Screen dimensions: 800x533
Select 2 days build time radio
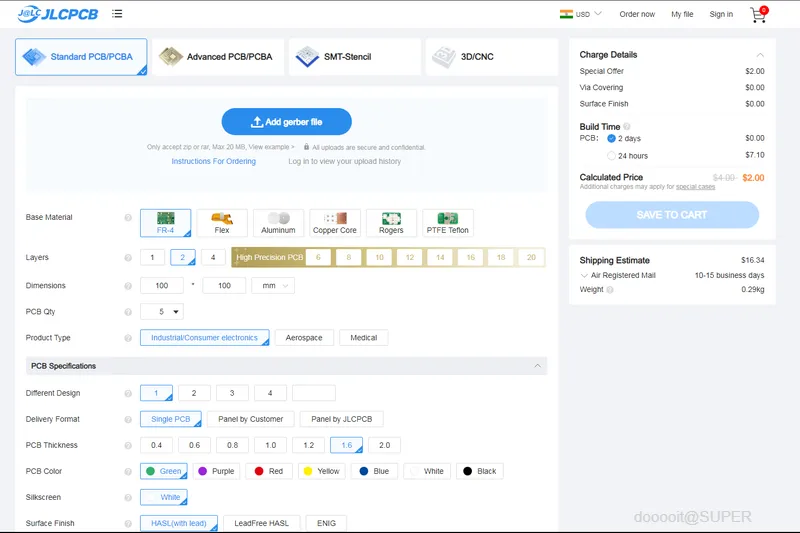tap(611, 138)
